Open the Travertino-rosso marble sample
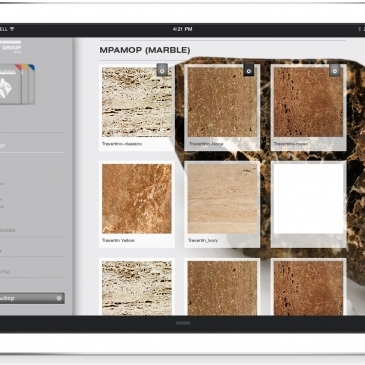 click(308, 107)
